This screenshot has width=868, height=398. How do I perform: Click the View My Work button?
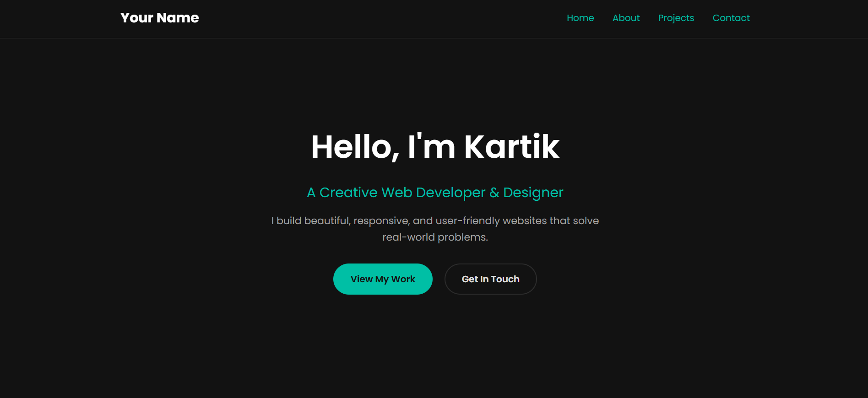coord(383,279)
